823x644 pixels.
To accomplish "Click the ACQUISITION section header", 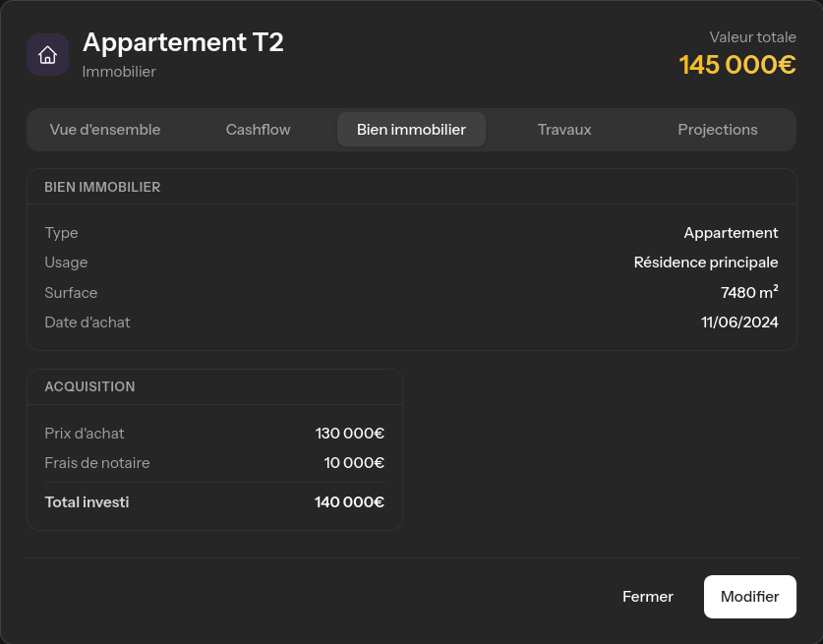I will 89,386.
